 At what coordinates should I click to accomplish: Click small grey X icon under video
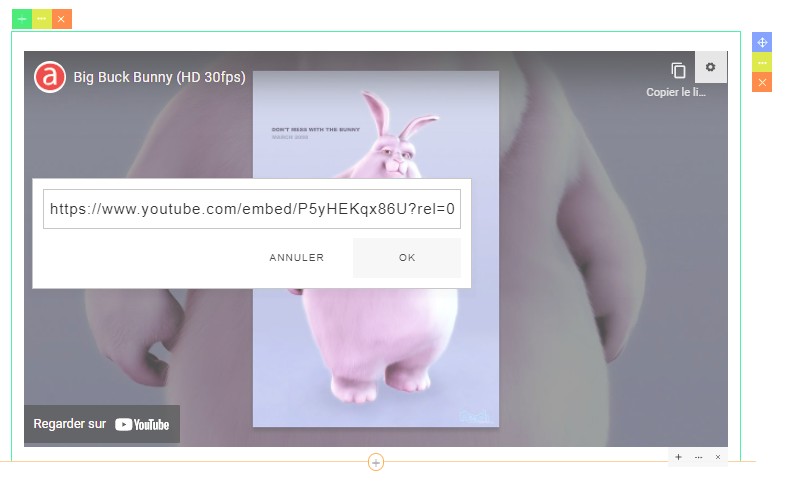pyautogui.click(x=717, y=457)
